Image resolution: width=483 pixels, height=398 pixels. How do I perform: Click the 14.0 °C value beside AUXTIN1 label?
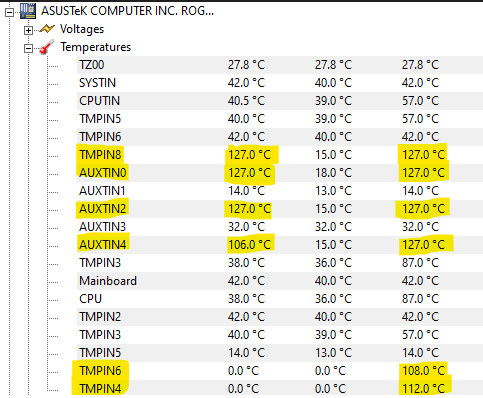(246, 191)
